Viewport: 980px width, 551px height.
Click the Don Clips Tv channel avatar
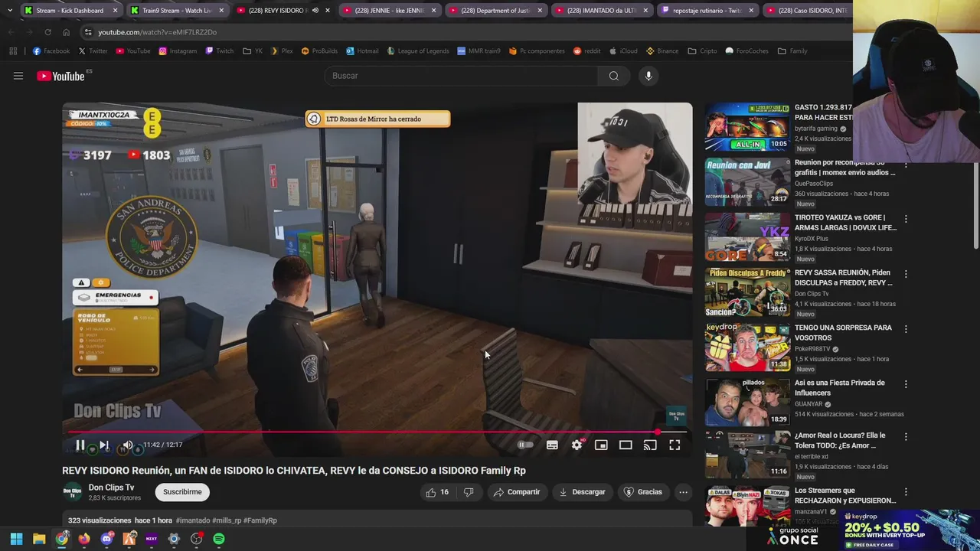(x=72, y=492)
